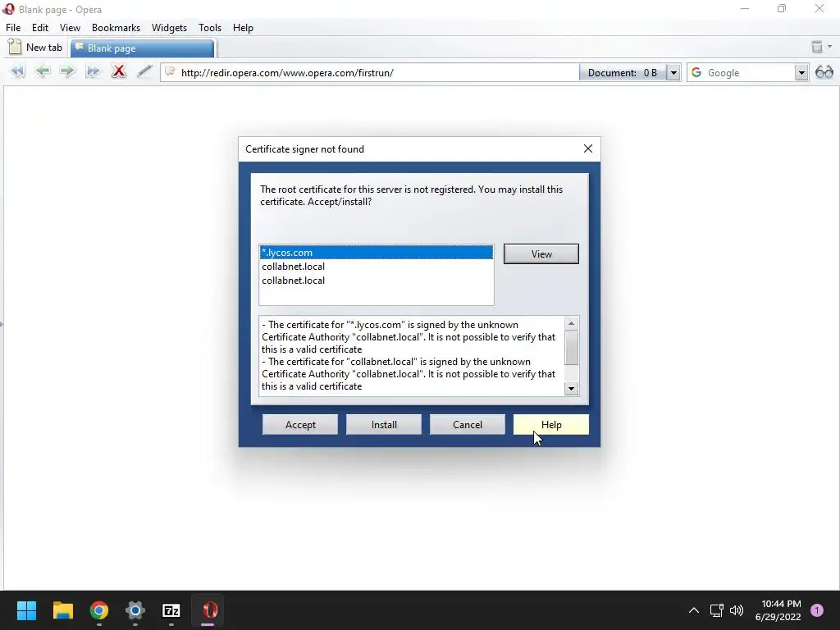Open the Tools menu
The width and height of the screenshot is (840, 630).
click(x=210, y=28)
